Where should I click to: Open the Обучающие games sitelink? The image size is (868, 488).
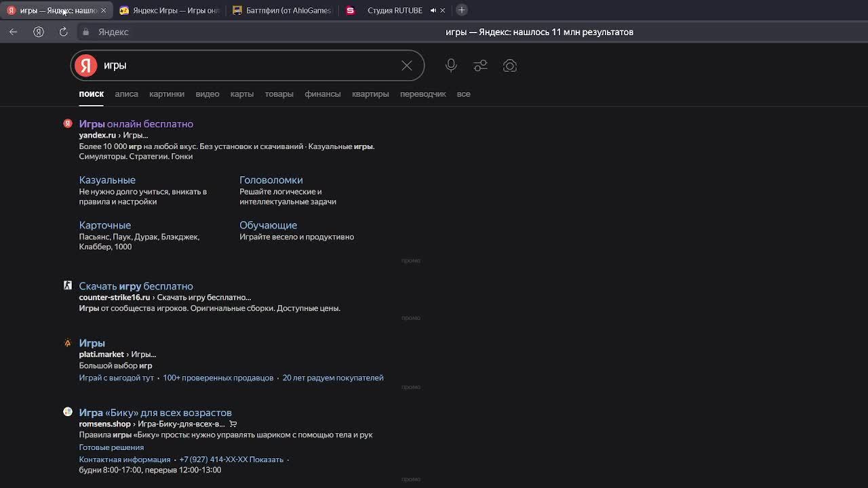click(268, 225)
